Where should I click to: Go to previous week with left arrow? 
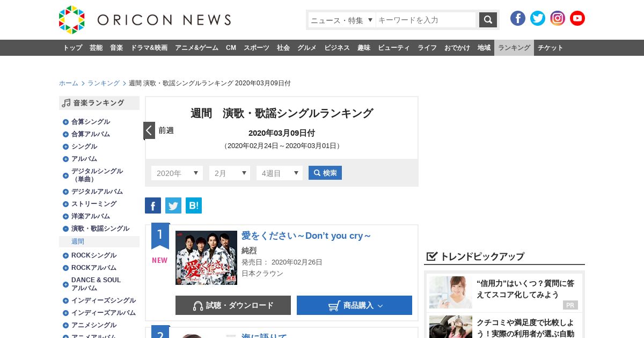(x=149, y=130)
